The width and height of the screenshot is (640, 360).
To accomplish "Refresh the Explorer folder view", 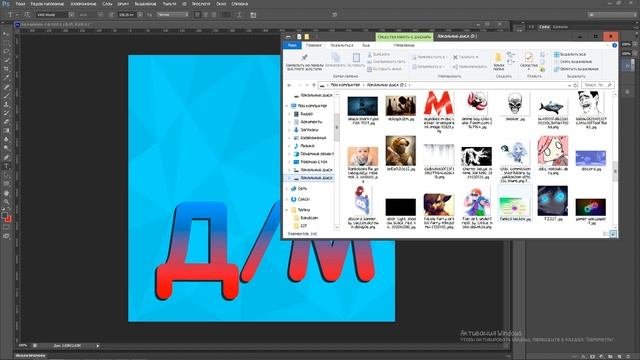I will (575, 85).
